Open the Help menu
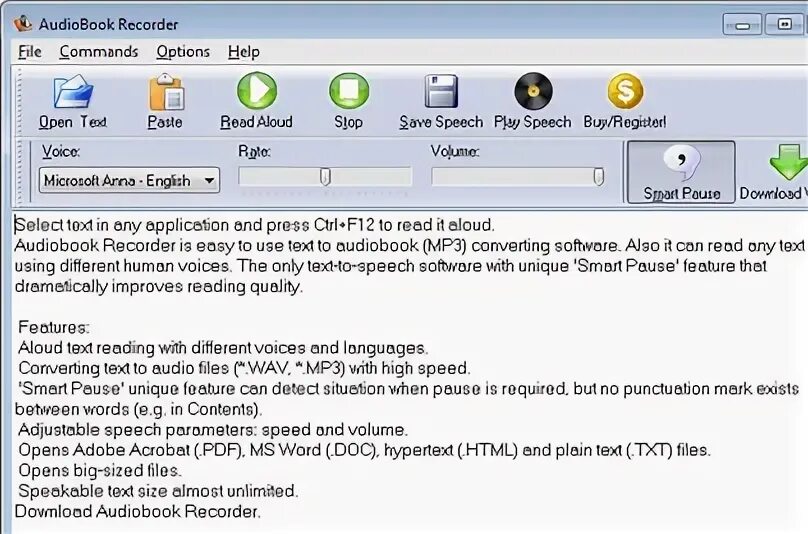Screen dimensions: 808x534 point(244,52)
